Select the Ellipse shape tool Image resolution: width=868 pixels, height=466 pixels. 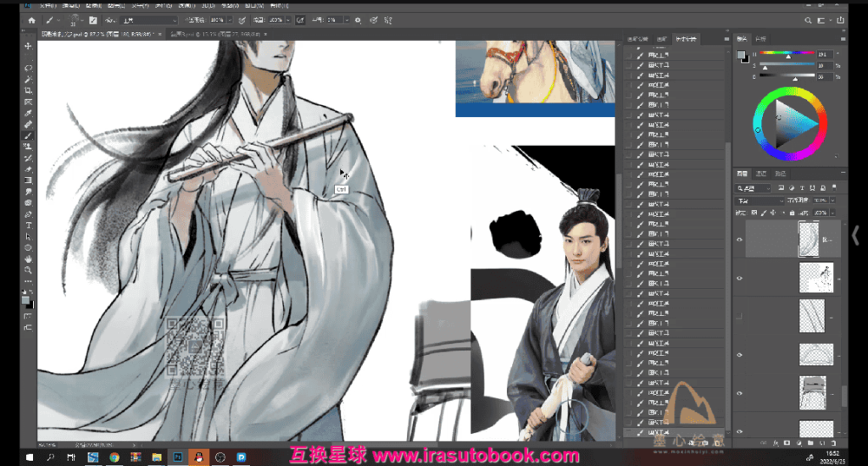click(x=28, y=248)
